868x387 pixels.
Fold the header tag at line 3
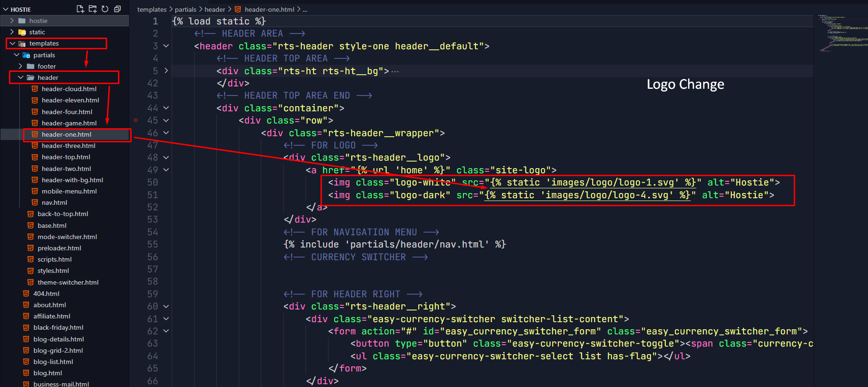tap(166, 46)
